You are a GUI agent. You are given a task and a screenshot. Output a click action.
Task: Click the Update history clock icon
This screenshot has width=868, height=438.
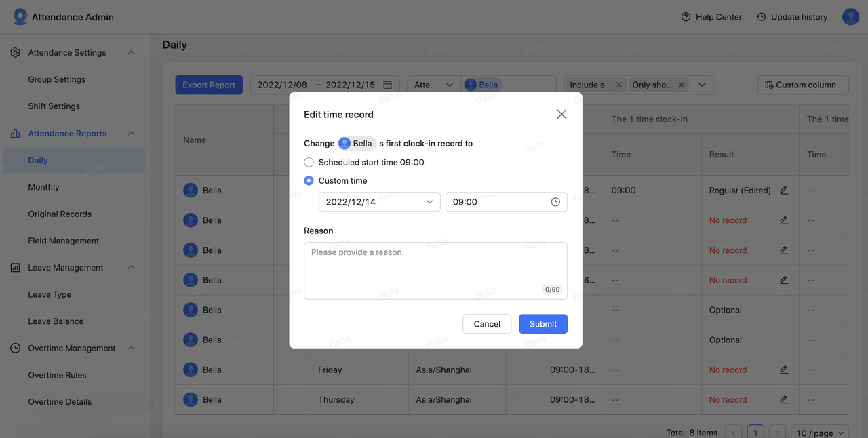pyautogui.click(x=762, y=17)
